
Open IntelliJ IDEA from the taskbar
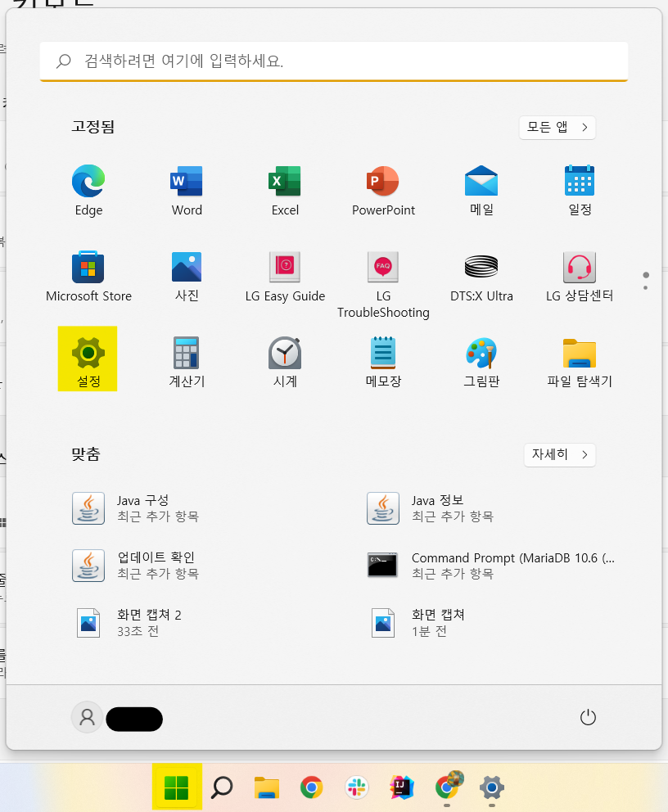point(401,787)
